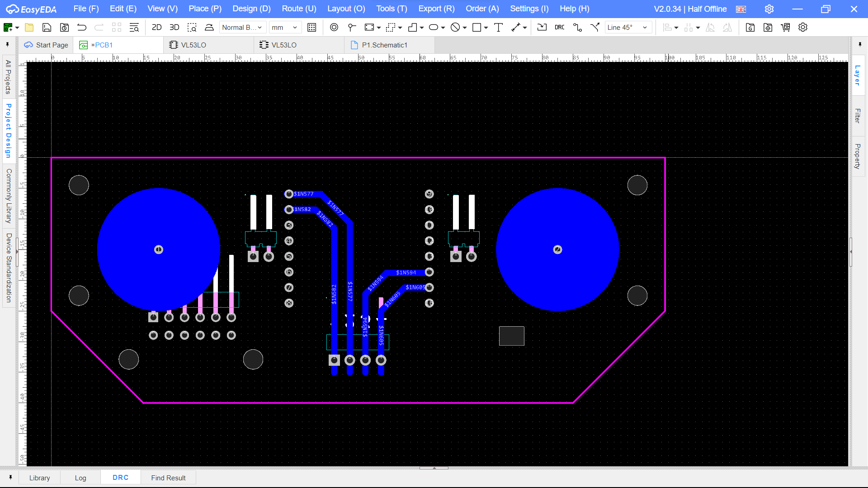Open the Find Result bottom panel
This screenshot has width=868, height=488.
click(x=168, y=478)
